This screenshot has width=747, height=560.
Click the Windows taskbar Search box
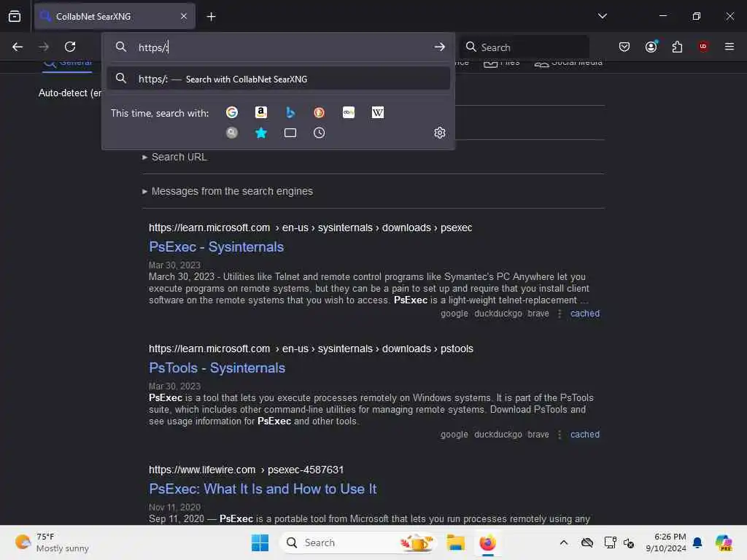pos(358,542)
